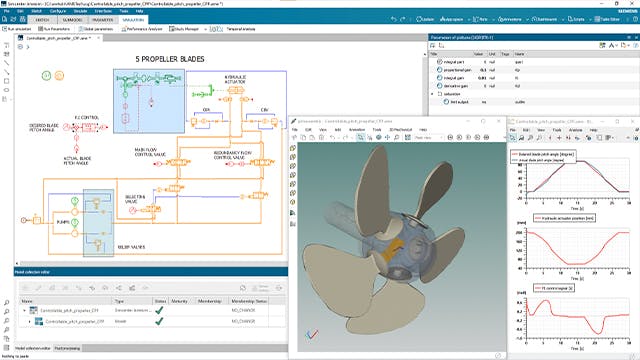Click Run simulation button
This screenshot has width=640, height=360.
coord(17,29)
